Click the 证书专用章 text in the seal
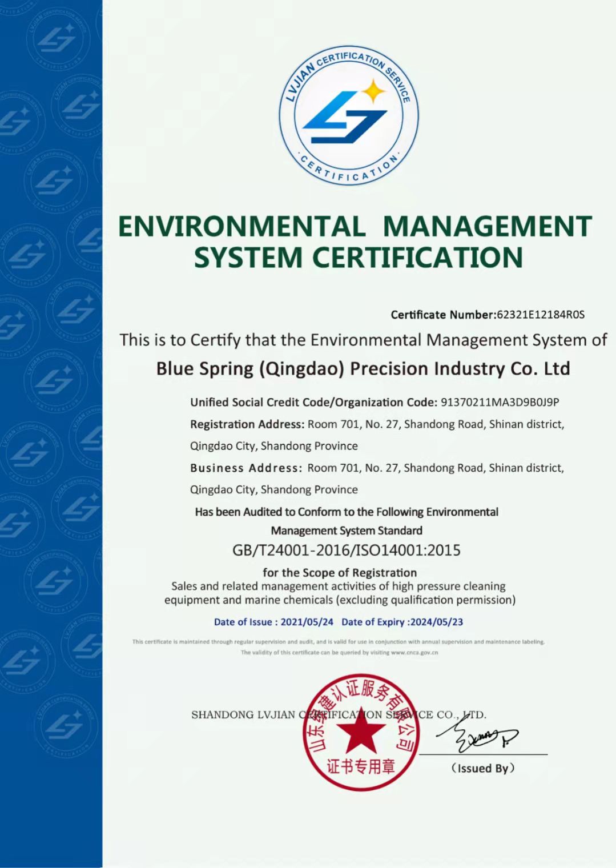The height and width of the screenshot is (868, 616). pos(360,766)
